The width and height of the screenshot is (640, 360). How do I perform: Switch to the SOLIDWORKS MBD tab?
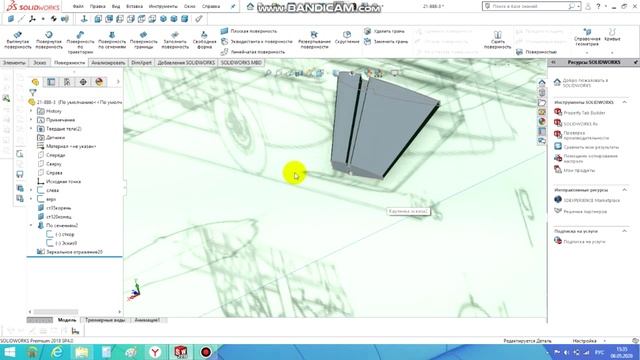click(x=241, y=63)
